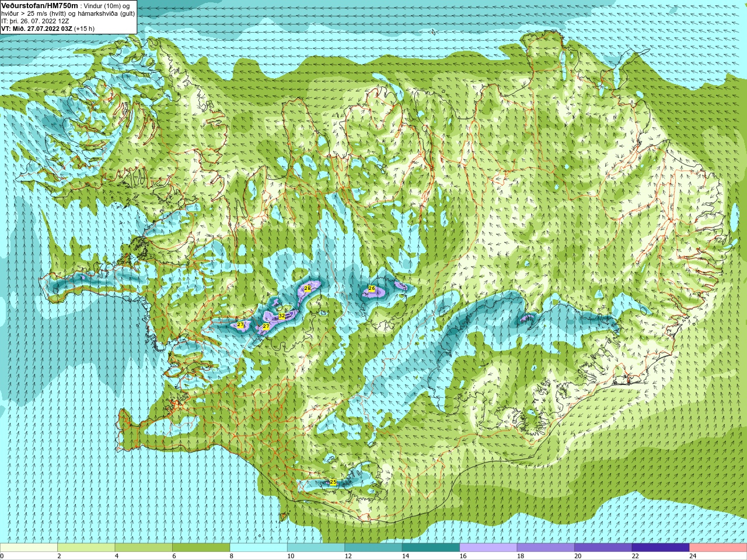Pick the 10–12 m/s turquoise legend swatch

316,548
